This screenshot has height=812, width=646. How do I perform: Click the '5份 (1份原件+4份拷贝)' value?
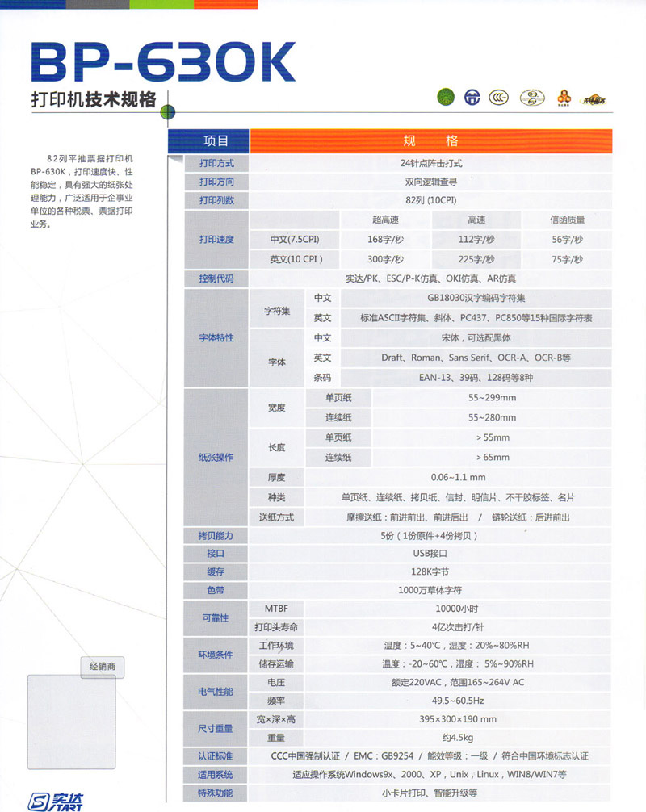tap(430, 535)
